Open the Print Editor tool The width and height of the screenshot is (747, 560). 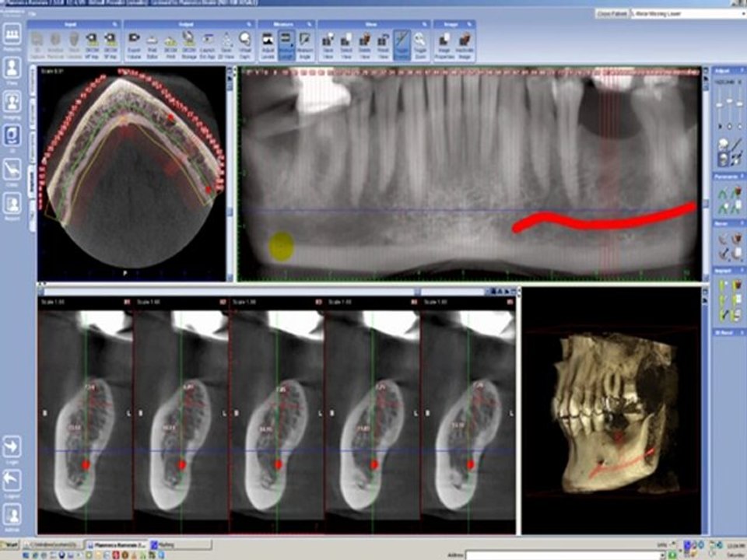[x=153, y=45]
